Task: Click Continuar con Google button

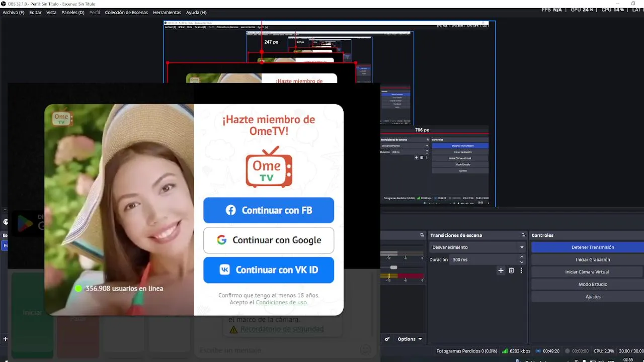Action: (x=269, y=240)
